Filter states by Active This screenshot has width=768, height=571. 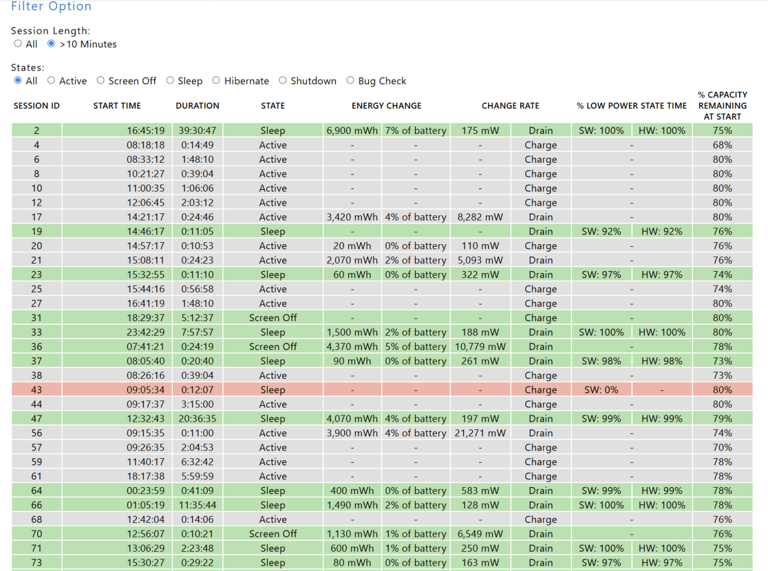(x=51, y=80)
